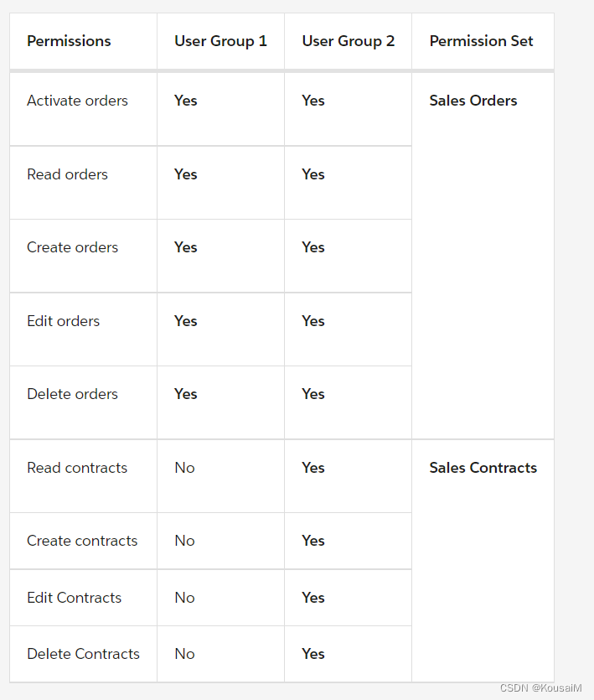
Task: Click the Delete Contracts row label
Action: pyautogui.click(x=84, y=654)
